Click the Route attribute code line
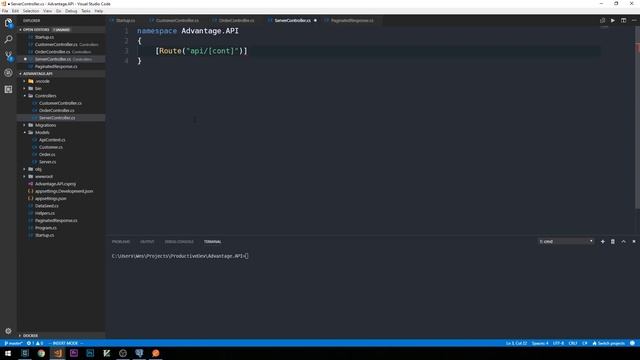640x360 pixels. click(201, 51)
